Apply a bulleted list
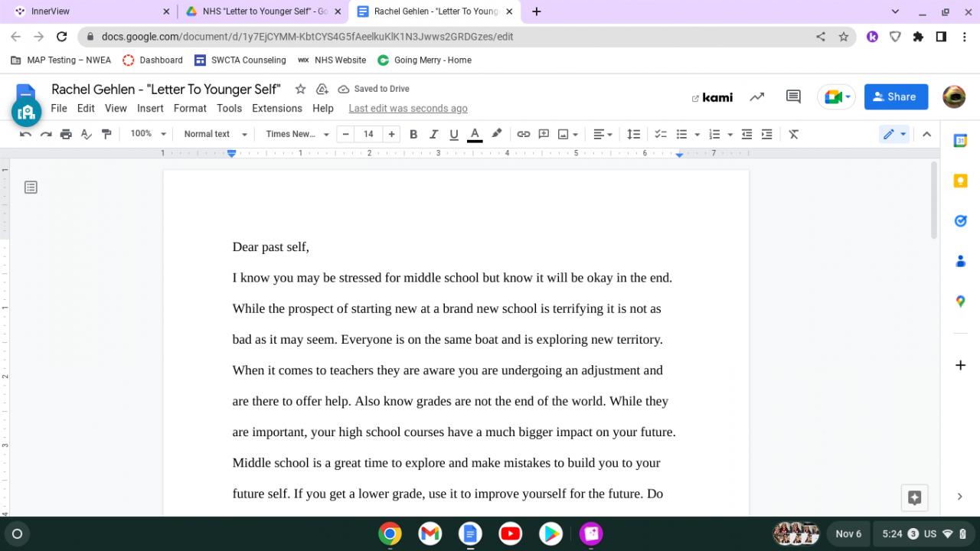The image size is (980, 551). coord(681,134)
